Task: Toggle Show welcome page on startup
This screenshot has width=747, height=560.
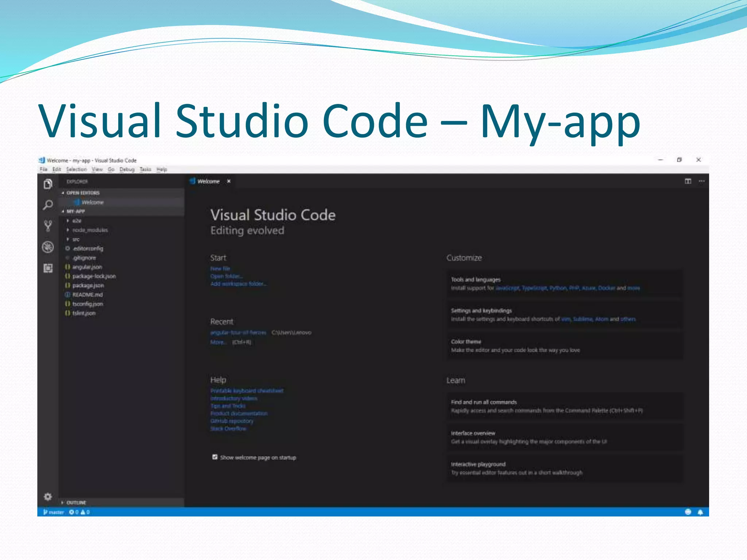Action: click(215, 457)
